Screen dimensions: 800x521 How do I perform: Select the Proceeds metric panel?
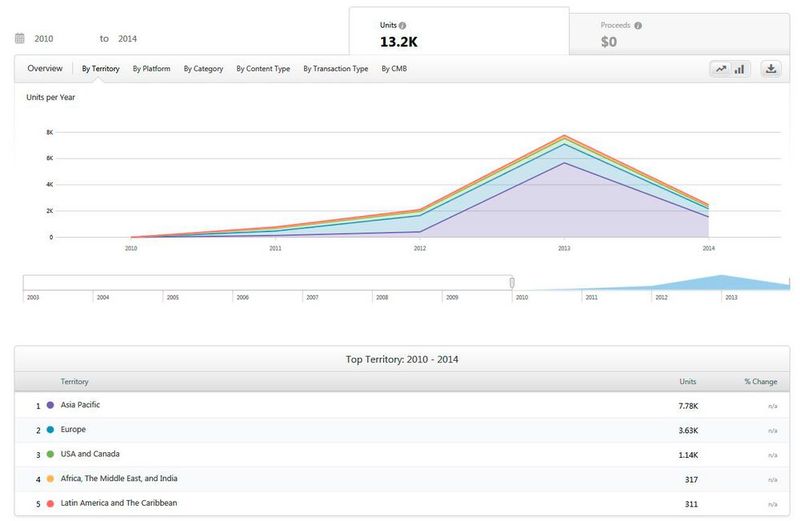click(679, 34)
